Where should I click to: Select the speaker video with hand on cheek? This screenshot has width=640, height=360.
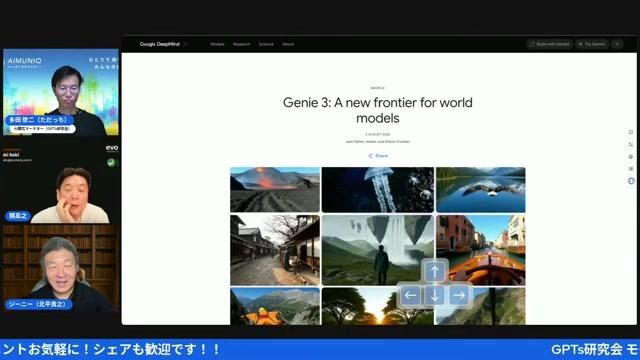(61, 184)
